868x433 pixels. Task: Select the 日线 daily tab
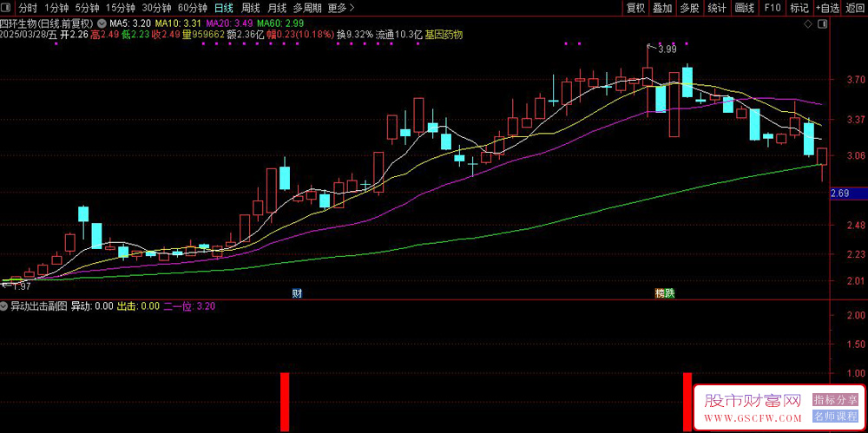pos(224,8)
